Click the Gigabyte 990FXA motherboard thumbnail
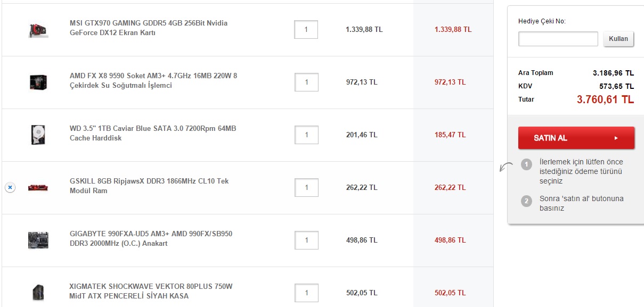Image resolution: width=644 pixels, height=307 pixels. [38, 240]
